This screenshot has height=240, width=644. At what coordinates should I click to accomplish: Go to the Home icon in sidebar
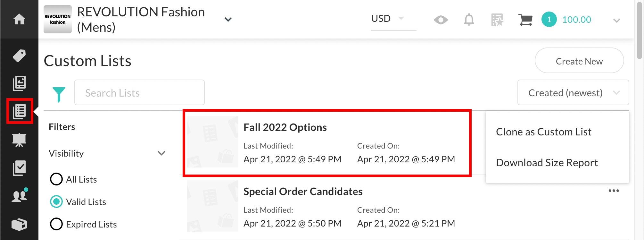19,19
